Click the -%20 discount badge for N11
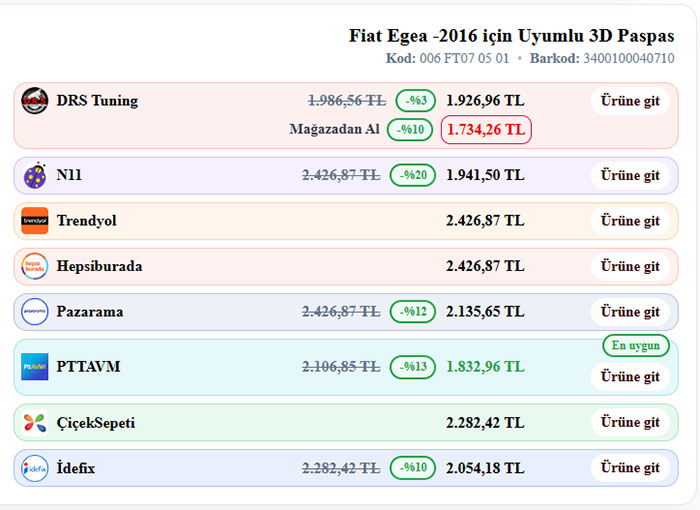The image size is (700, 510). 413,175
